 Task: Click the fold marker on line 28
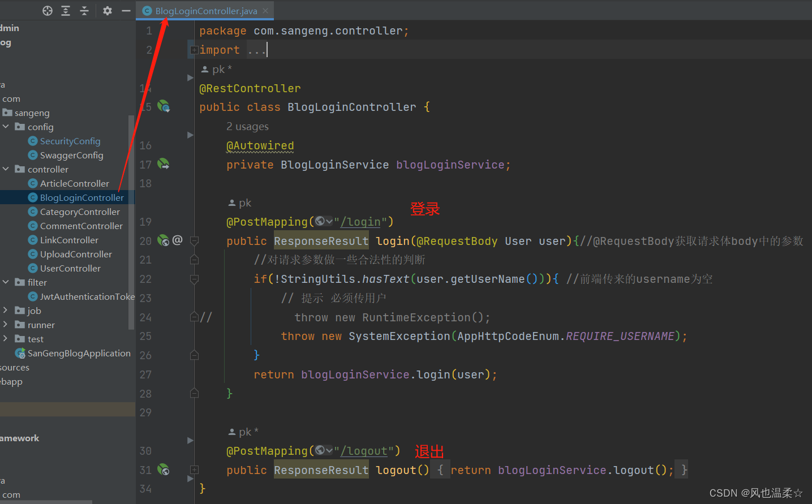click(194, 393)
